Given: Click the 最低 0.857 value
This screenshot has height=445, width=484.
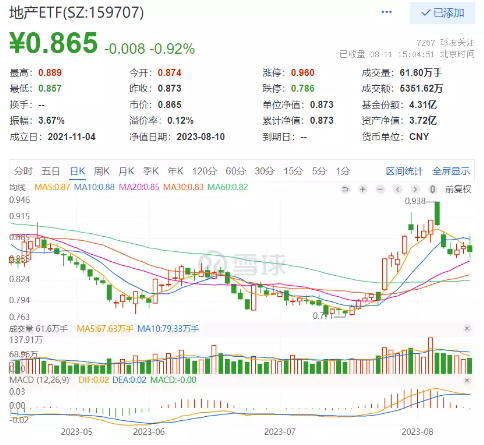Looking at the screenshot, I should coord(50,89).
